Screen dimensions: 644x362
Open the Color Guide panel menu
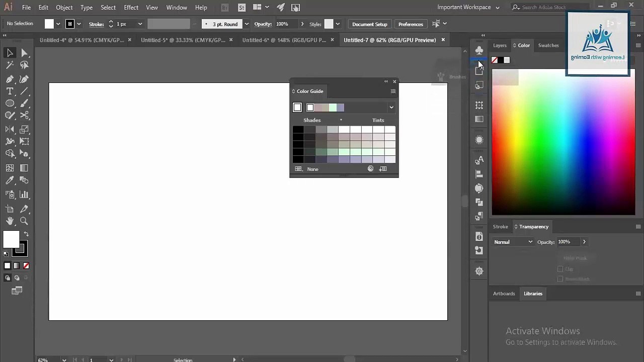click(393, 91)
